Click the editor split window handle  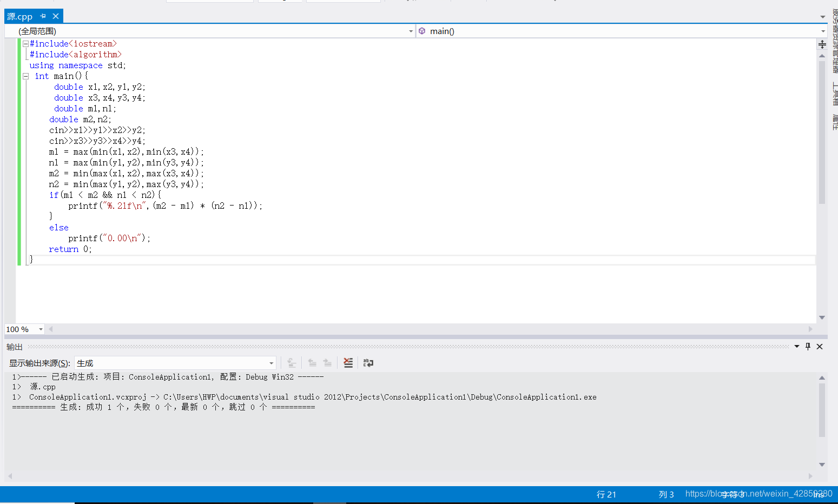coord(822,44)
